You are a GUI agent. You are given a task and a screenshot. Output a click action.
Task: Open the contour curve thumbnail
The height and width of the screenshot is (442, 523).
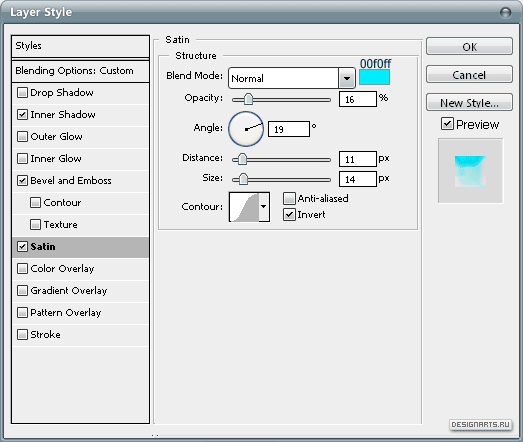point(244,206)
